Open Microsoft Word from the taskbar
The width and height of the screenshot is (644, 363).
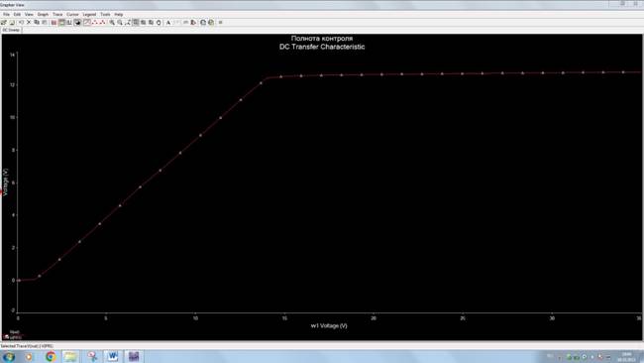pyautogui.click(x=112, y=356)
